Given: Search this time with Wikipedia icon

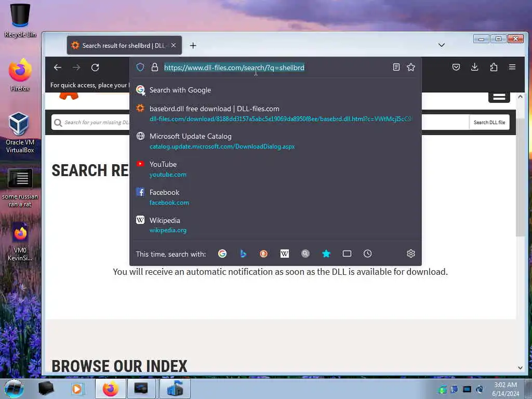Looking at the screenshot, I should (x=285, y=254).
